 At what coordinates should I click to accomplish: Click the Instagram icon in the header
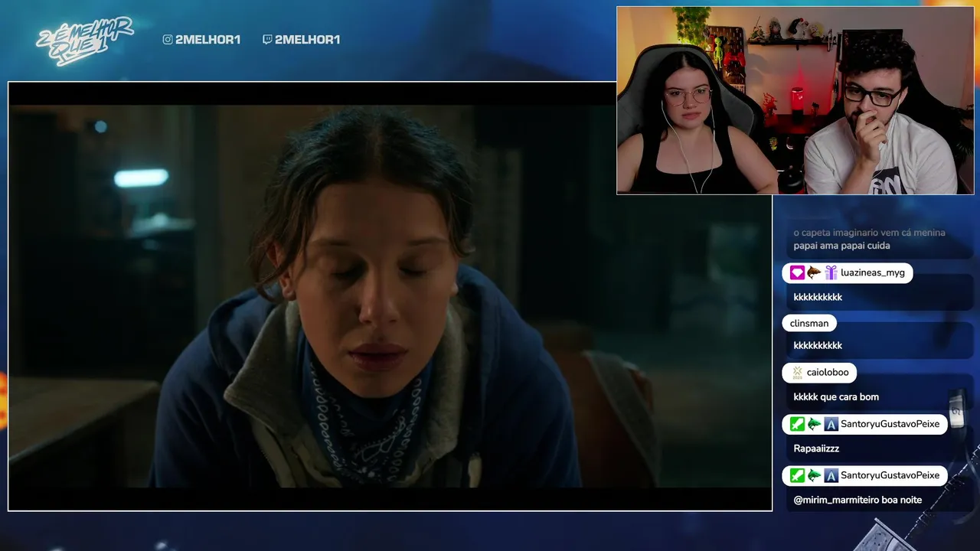click(x=168, y=40)
